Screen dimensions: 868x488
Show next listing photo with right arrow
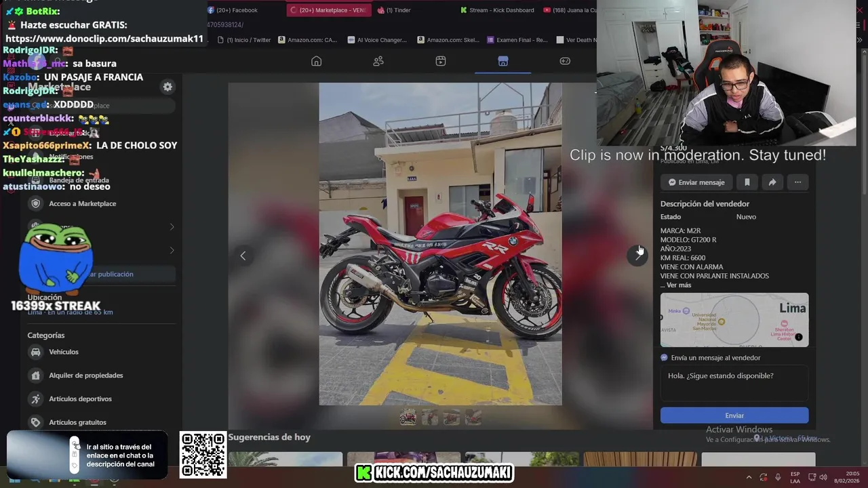(x=637, y=256)
